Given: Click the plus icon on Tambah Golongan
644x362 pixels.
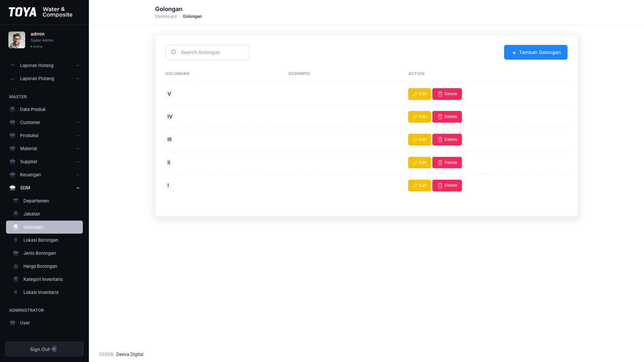Looking at the screenshot, I should pyautogui.click(x=514, y=53).
